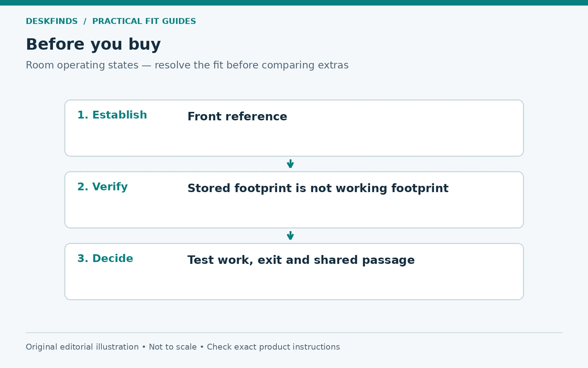Select the "3. Decide" step label
Viewport: 588px width, 368px height.
coord(105,258)
